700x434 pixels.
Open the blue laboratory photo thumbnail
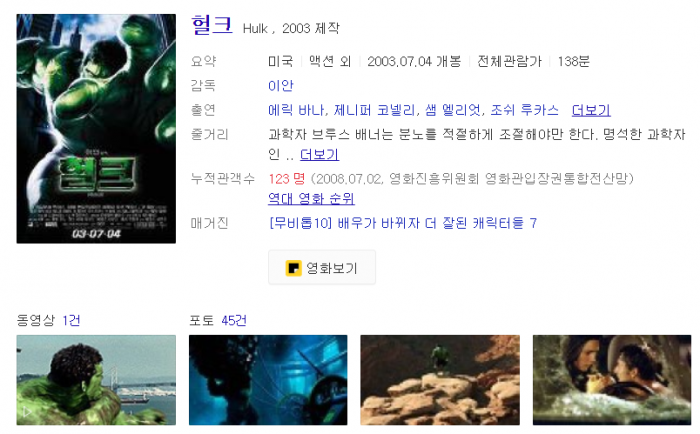click(x=268, y=380)
